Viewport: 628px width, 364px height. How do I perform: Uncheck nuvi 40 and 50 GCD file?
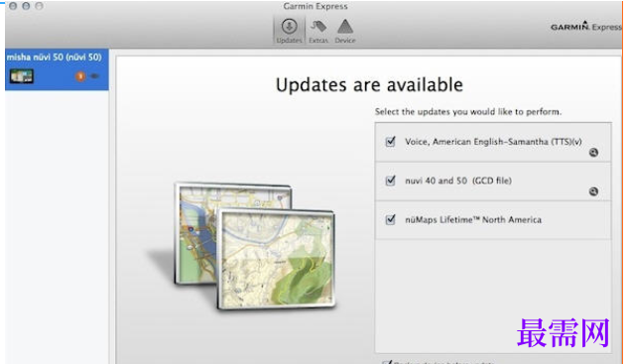click(390, 181)
